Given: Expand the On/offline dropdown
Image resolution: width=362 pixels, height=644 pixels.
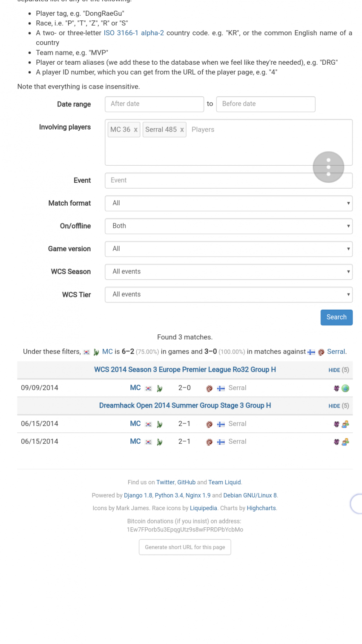Looking at the screenshot, I should 229,226.
